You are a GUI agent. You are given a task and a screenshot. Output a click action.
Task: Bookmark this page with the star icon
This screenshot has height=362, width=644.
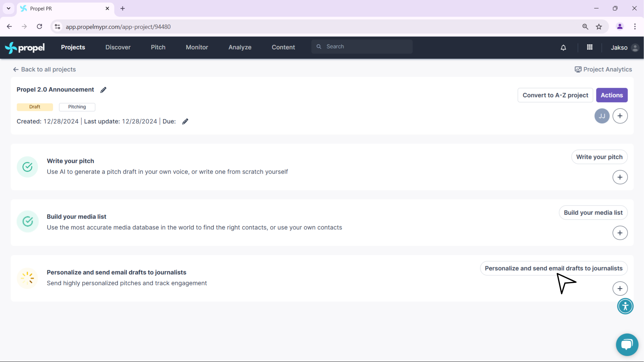pos(599,26)
